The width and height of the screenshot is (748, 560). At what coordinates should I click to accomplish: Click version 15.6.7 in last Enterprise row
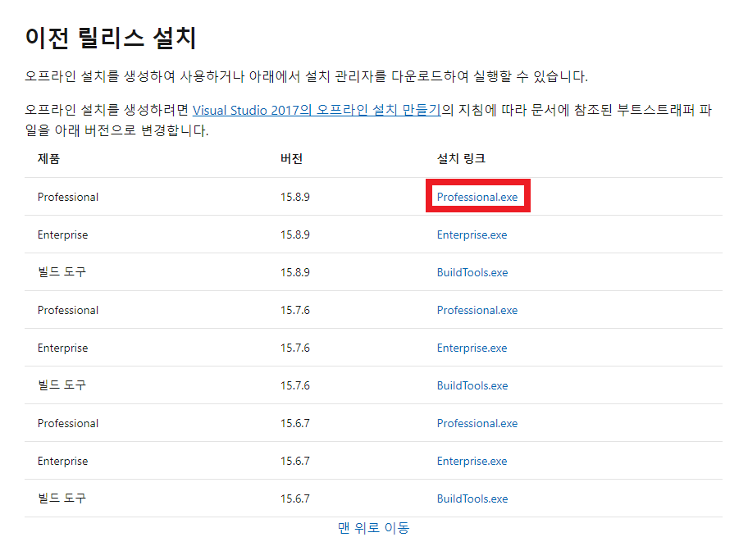click(294, 461)
